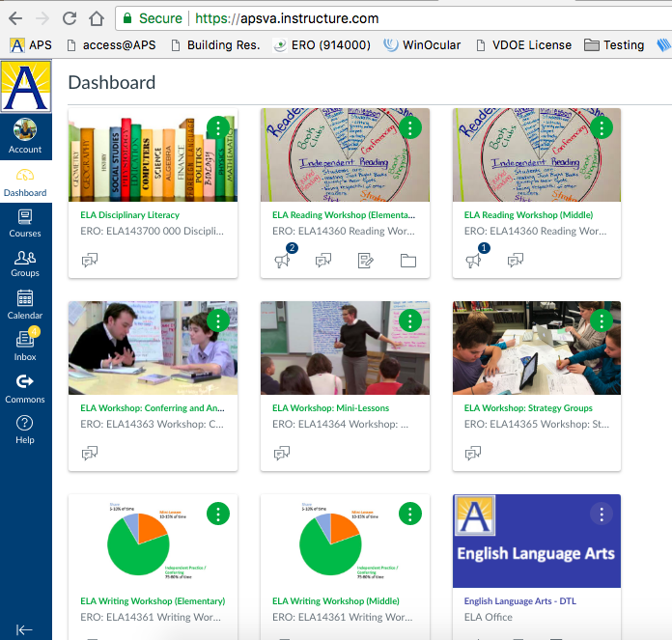Go to the browser home page icon
This screenshot has height=640, width=672.
tap(97, 18)
